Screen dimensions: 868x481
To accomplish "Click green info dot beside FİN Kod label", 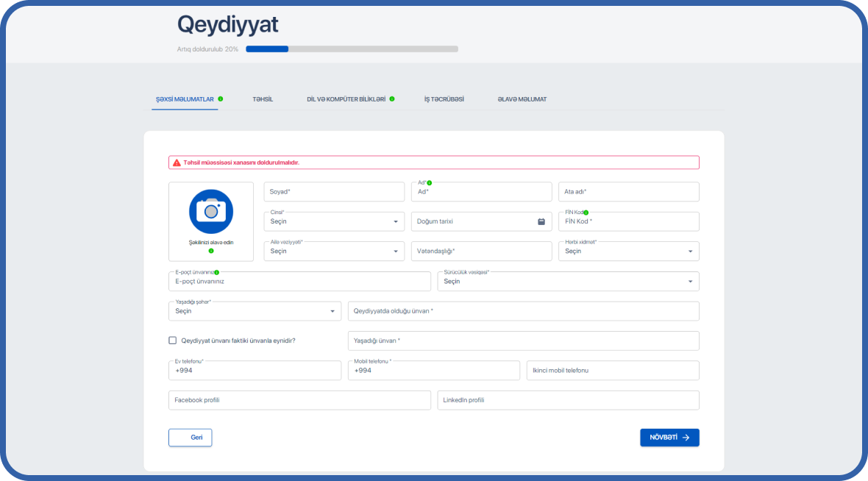I will 586,212.
